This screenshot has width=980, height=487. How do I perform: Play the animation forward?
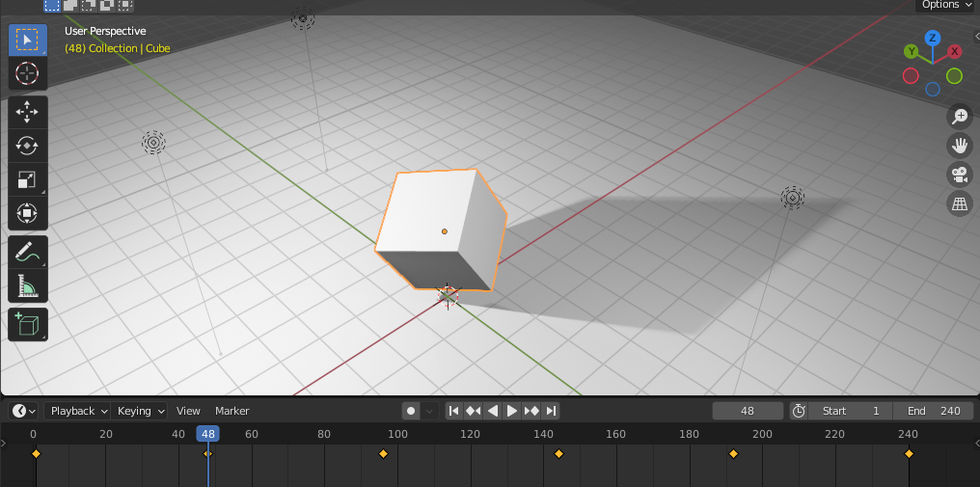pyautogui.click(x=512, y=411)
